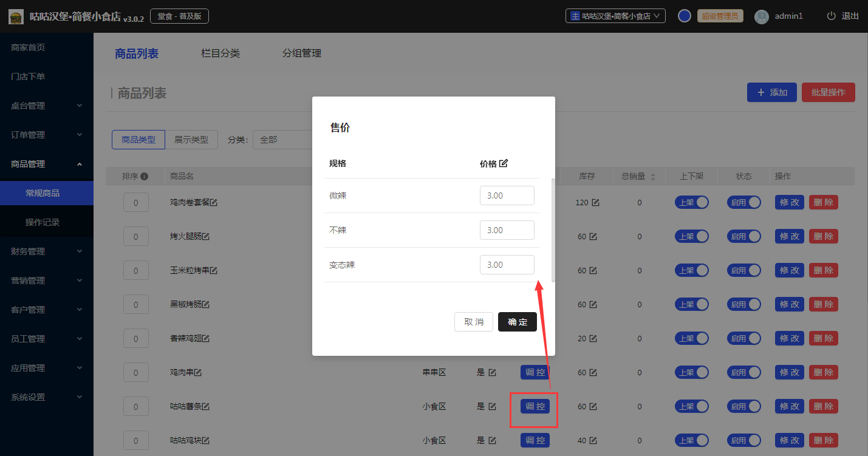Edit name icon for 烤火腿肠

[x=205, y=236]
